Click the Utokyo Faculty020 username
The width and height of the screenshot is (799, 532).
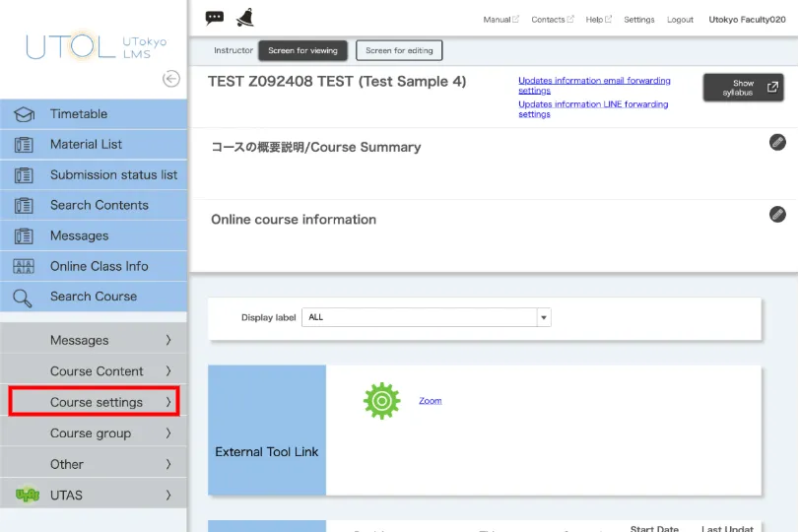pyautogui.click(x=747, y=20)
